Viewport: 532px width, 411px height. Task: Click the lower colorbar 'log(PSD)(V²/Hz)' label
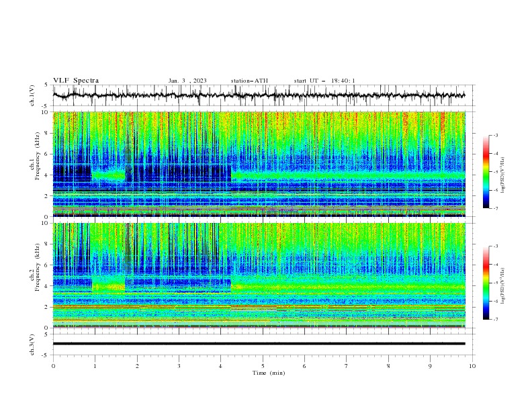[502, 286]
